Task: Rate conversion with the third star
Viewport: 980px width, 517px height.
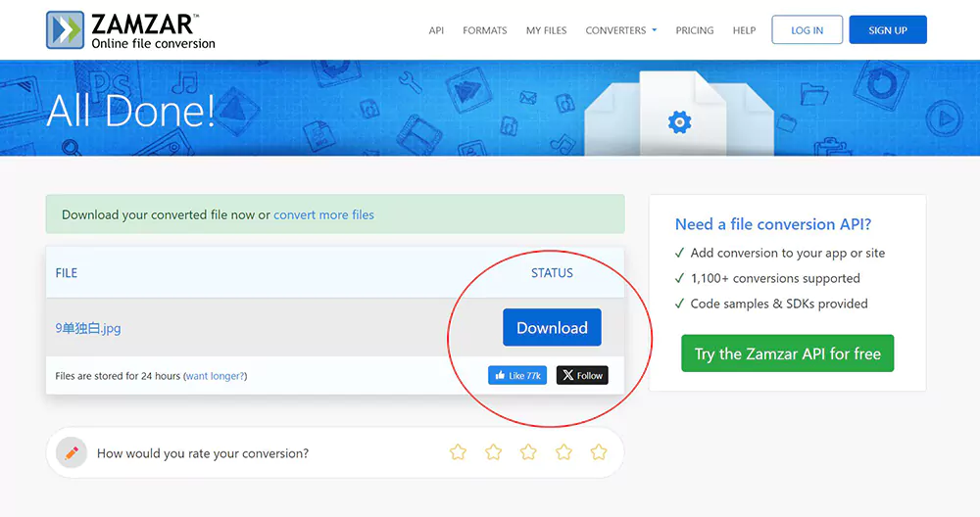Action: [528, 452]
